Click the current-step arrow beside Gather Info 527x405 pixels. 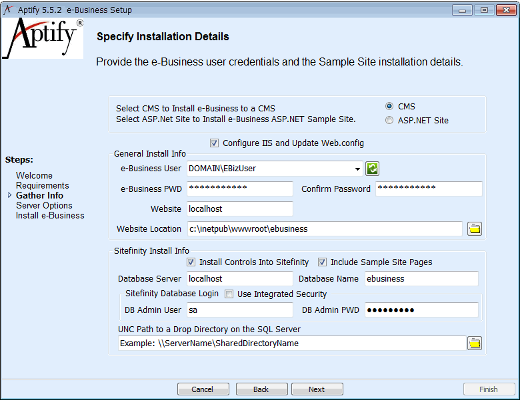click(9, 195)
